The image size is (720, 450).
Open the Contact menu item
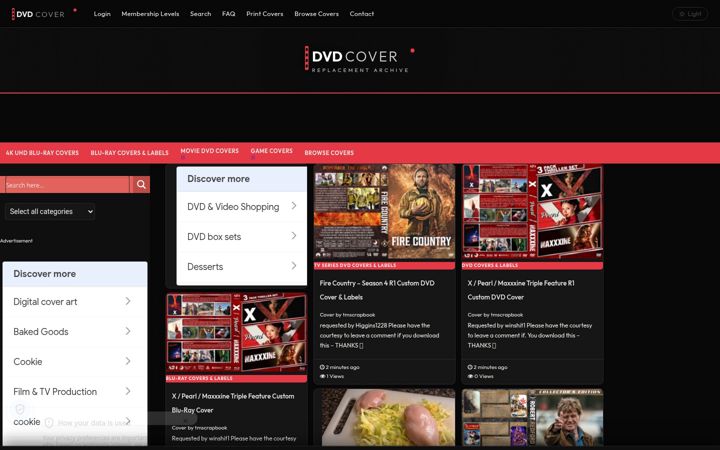361,14
